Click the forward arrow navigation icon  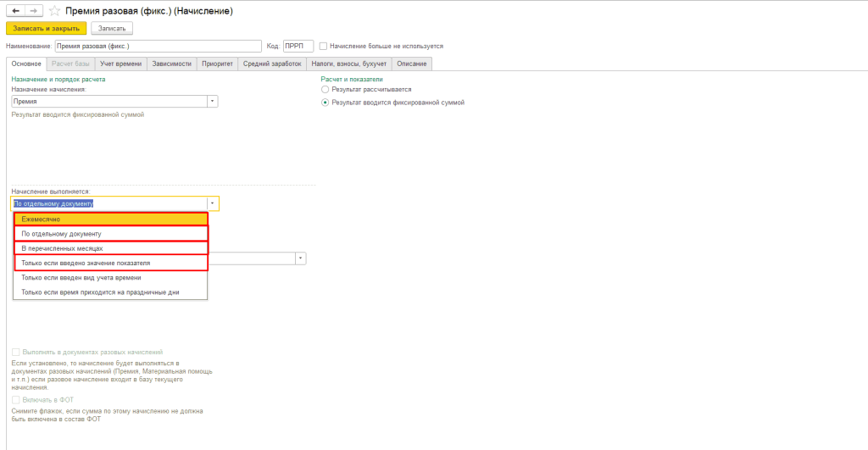click(32, 10)
